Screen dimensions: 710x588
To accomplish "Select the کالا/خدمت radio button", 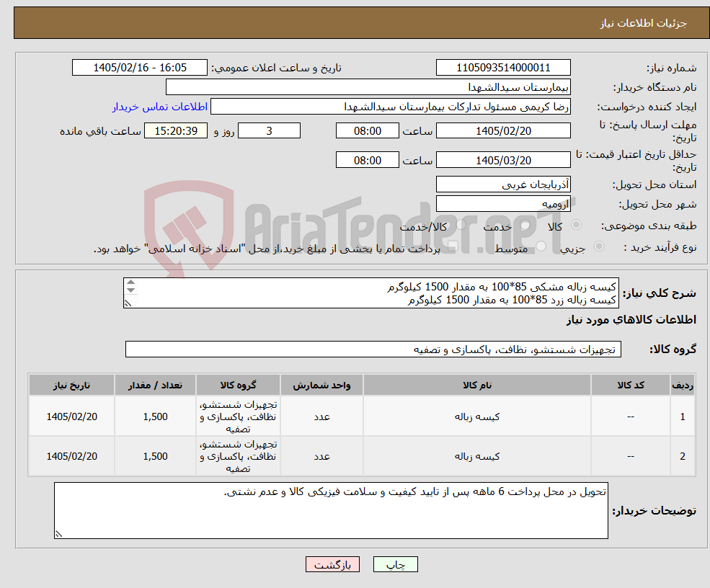I will pos(461,225).
